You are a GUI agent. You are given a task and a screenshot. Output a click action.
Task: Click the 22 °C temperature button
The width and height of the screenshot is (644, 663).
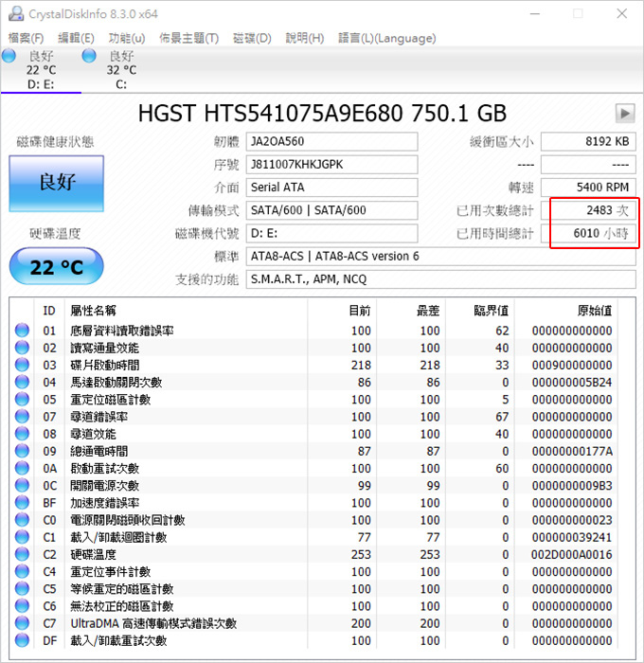click(56, 266)
